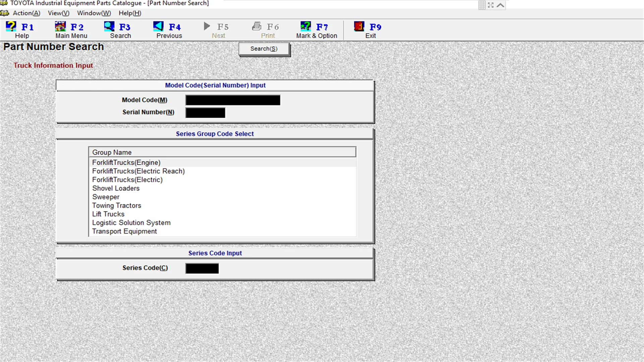This screenshot has width=644, height=362.
Task: Open the Action(A) menu
Action: 26,13
